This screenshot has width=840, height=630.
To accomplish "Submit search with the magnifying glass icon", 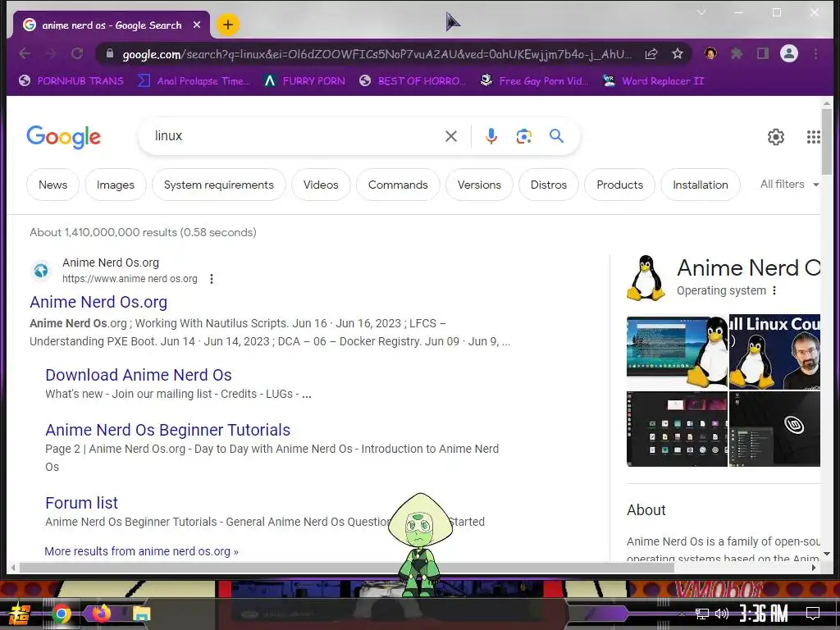I will tap(557, 136).
